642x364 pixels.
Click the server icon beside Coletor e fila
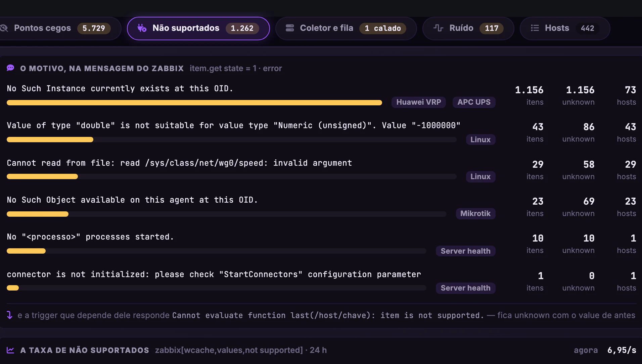290,28
